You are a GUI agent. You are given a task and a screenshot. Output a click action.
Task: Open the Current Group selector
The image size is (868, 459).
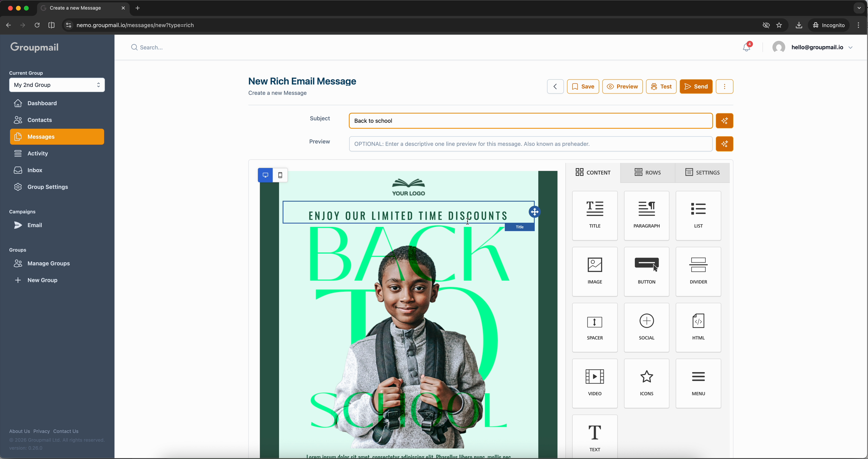click(57, 85)
